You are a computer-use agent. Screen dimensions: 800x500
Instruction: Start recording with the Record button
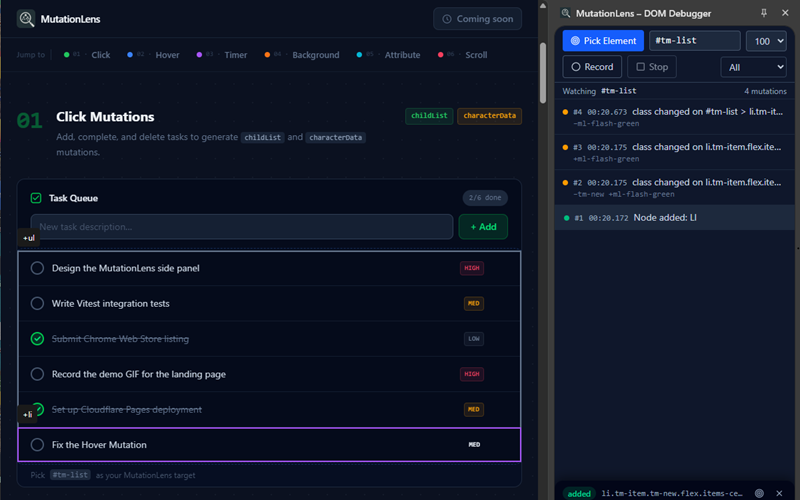pyautogui.click(x=592, y=67)
